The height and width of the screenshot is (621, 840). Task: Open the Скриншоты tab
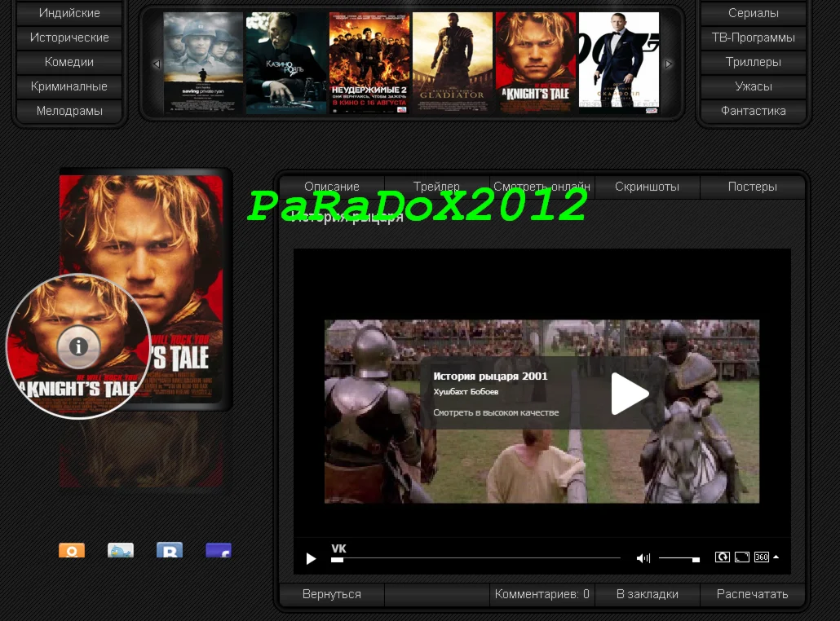coord(648,187)
